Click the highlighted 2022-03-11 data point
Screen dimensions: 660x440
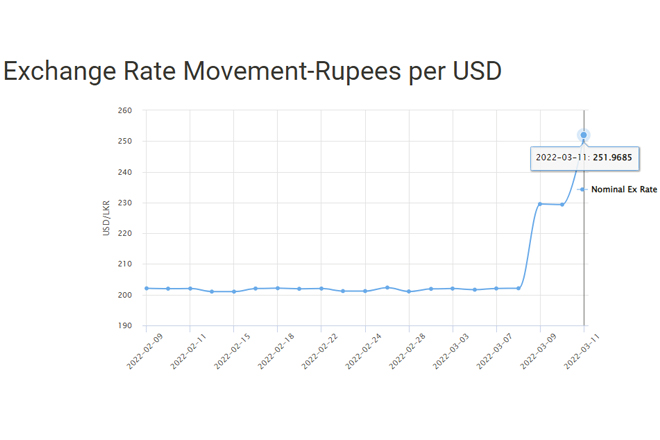pos(584,135)
